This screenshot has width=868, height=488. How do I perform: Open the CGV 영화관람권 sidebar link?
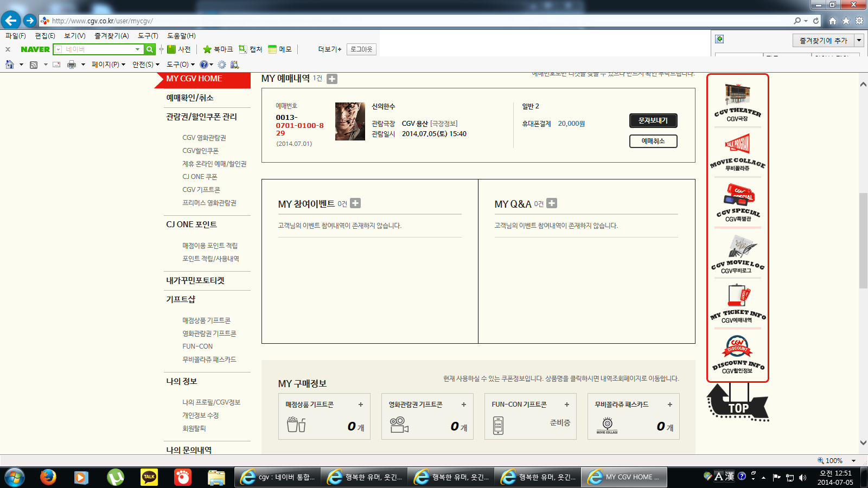pos(204,138)
